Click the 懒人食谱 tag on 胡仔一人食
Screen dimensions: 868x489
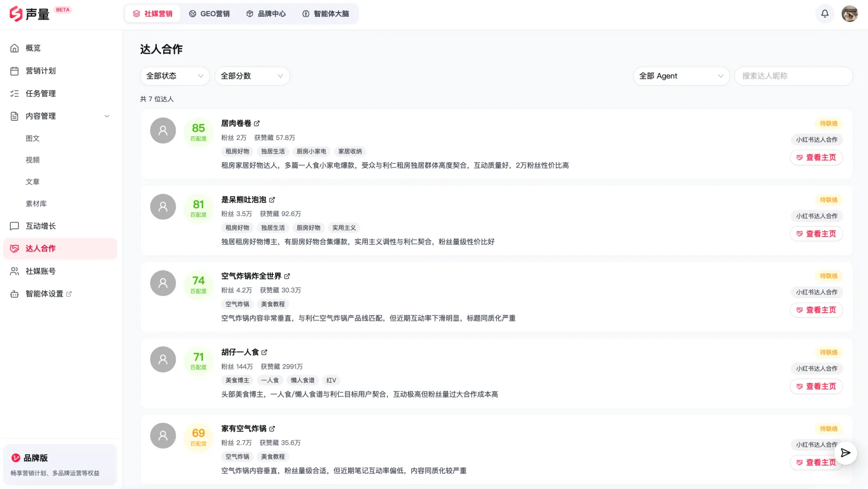click(302, 381)
